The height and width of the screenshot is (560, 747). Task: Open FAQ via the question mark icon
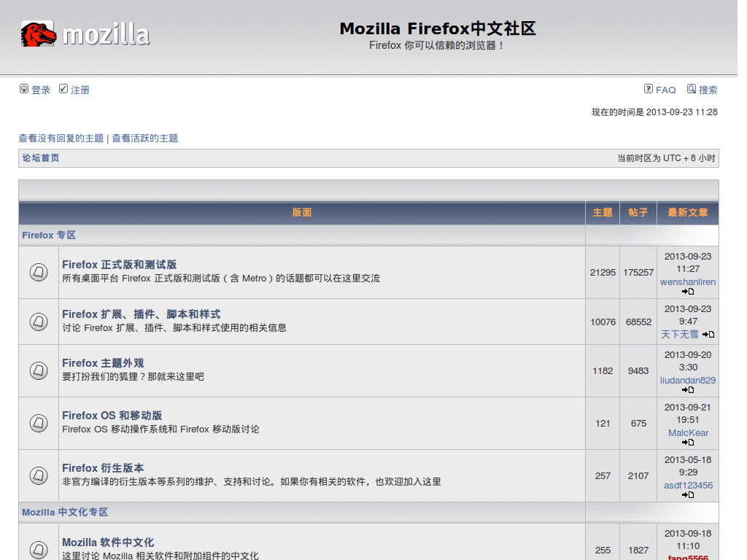coord(648,88)
